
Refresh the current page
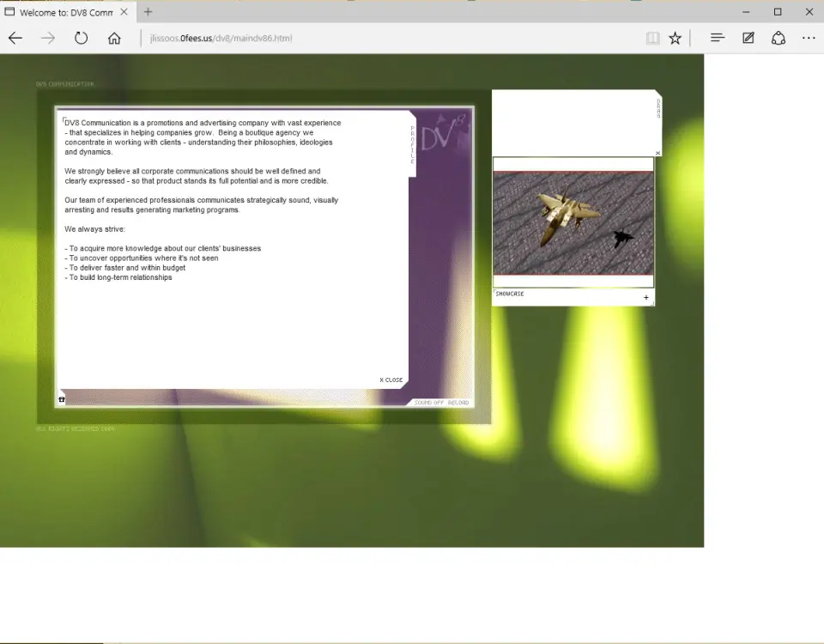coord(81,38)
